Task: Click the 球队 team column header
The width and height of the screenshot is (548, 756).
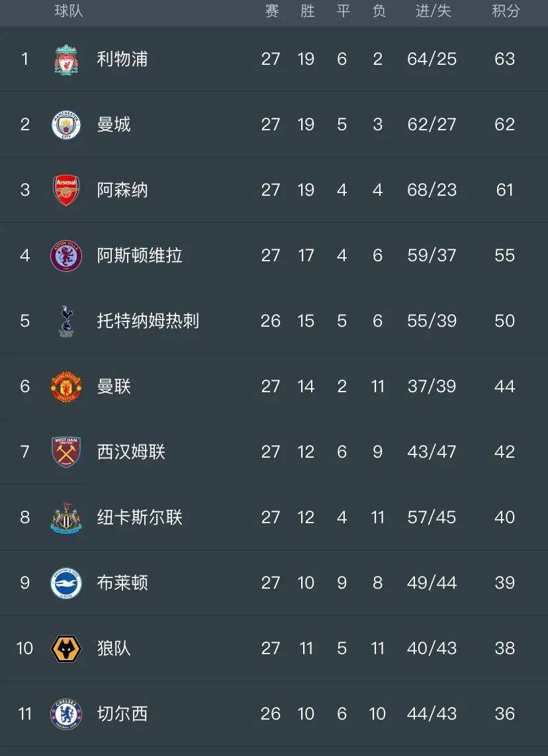Action: [x=70, y=11]
